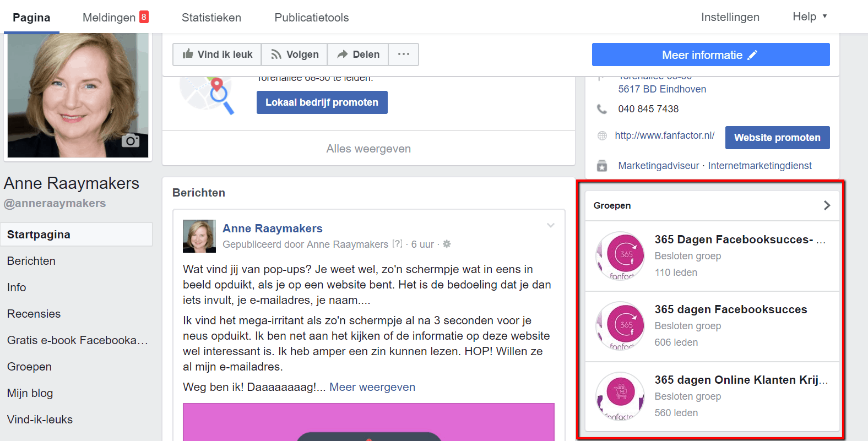Click the thumbs-up icon in Vind ik leuk
Viewport: 868px width, 441px height.
click(188, 54)
